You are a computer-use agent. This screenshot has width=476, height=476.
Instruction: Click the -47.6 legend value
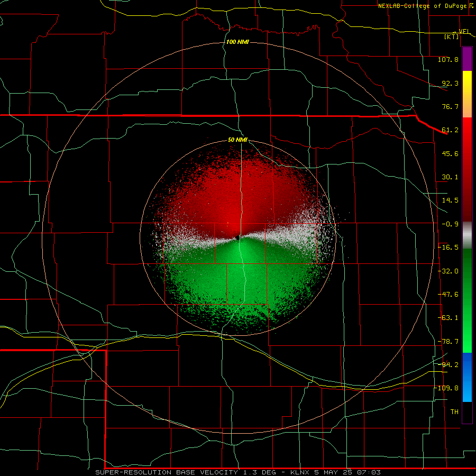[448, 295]
